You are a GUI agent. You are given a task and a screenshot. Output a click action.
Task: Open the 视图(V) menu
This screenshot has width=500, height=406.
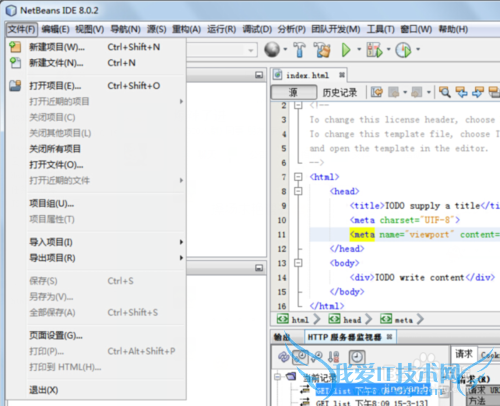click(x=90, y=29)
